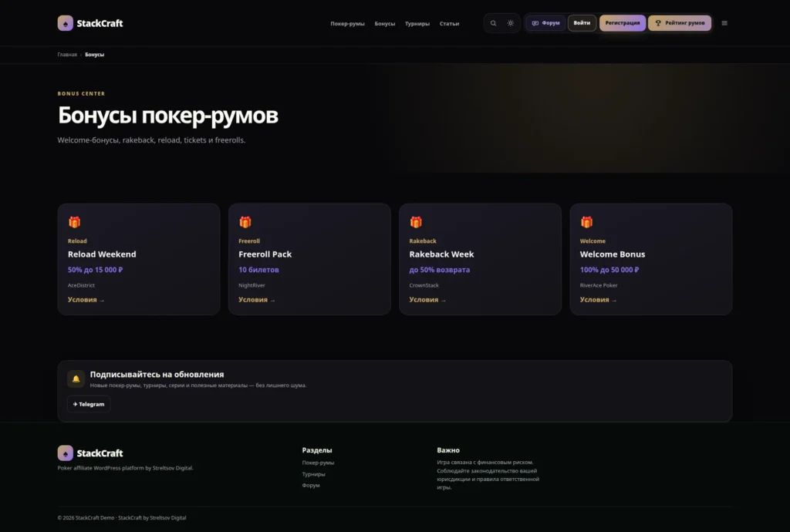Open footer Турниры link
This screenshot has height=532, width=790.
coord(313,474)
